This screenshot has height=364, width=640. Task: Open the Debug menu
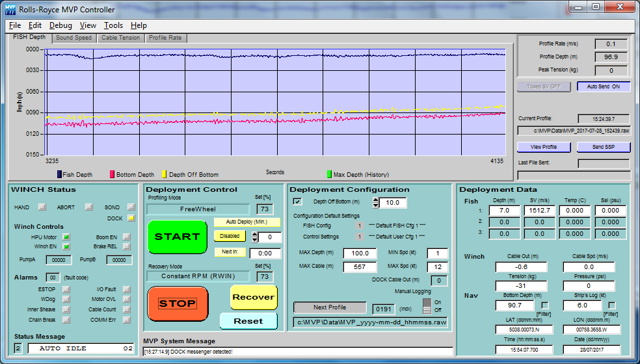(60, 25)
